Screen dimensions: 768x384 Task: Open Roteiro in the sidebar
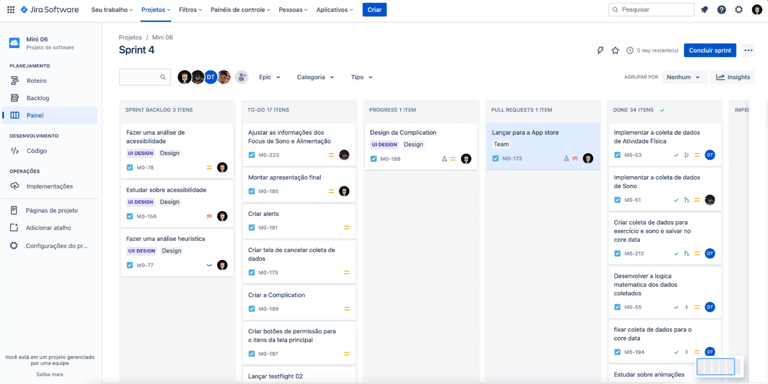pyautogui.click(x=49, y=81)
